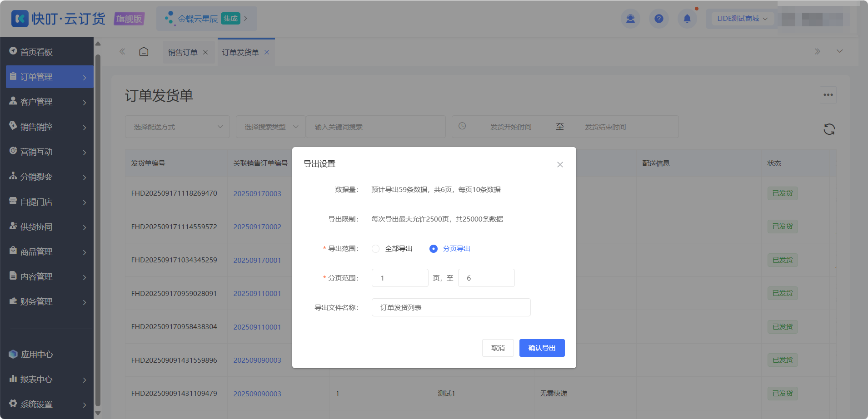The width and height of the screenshot is (868, 419).
Task: Click the sidebar scroll down arrow
Action: pyautogui.click(x=98, y=414)
